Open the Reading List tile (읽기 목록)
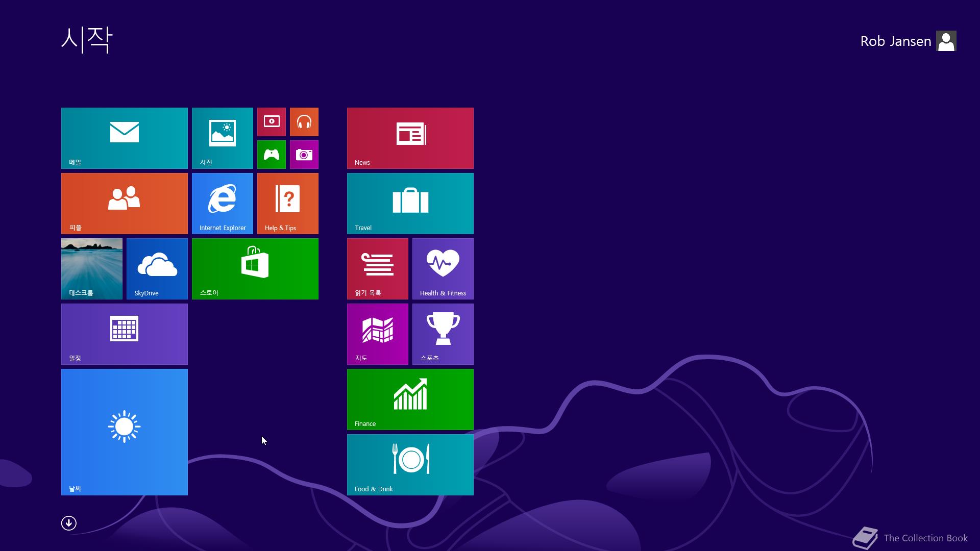The height and width of the screenshot is (551, 980). 378,269
